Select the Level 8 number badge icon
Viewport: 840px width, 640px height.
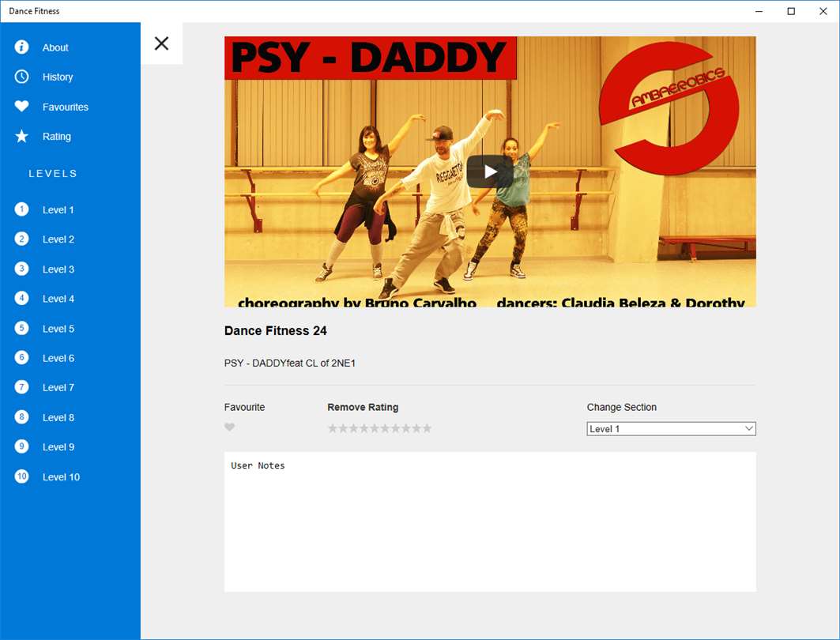click(x=21, y=416)
